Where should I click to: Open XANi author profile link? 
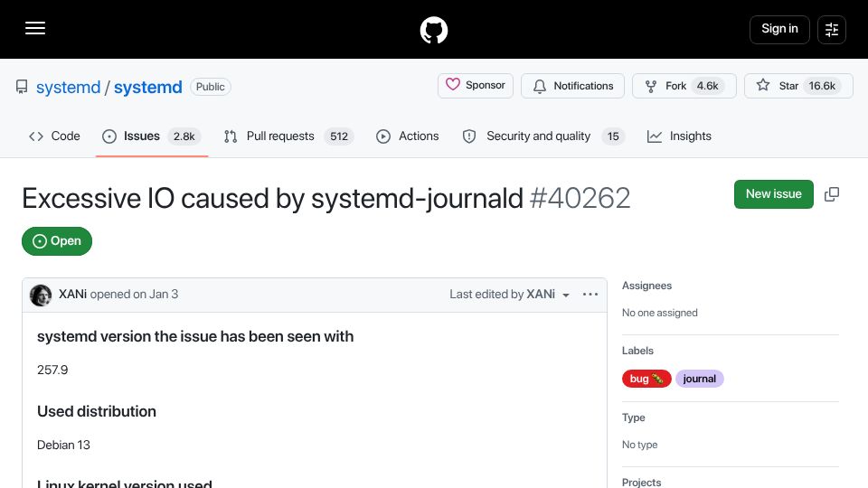pyautogui.click(x=72, y=295)
